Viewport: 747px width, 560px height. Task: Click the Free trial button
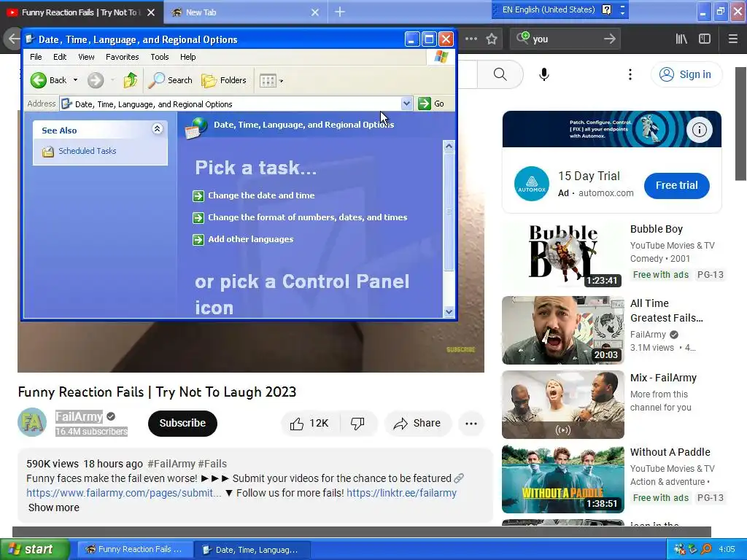(676, 185)
